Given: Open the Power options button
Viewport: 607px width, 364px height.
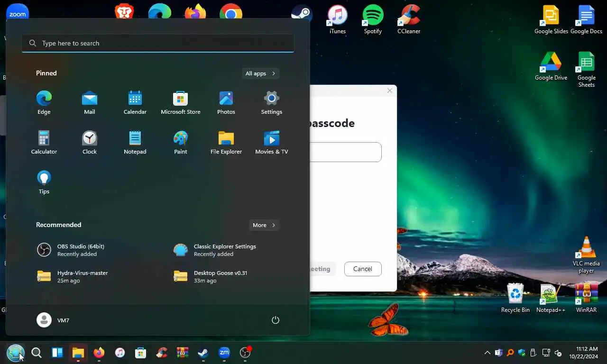Looking at the screenshot, I should (275, 320).
